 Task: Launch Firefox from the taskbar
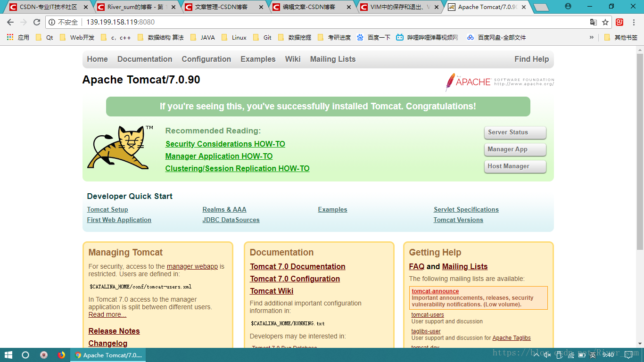pos(61,355)
